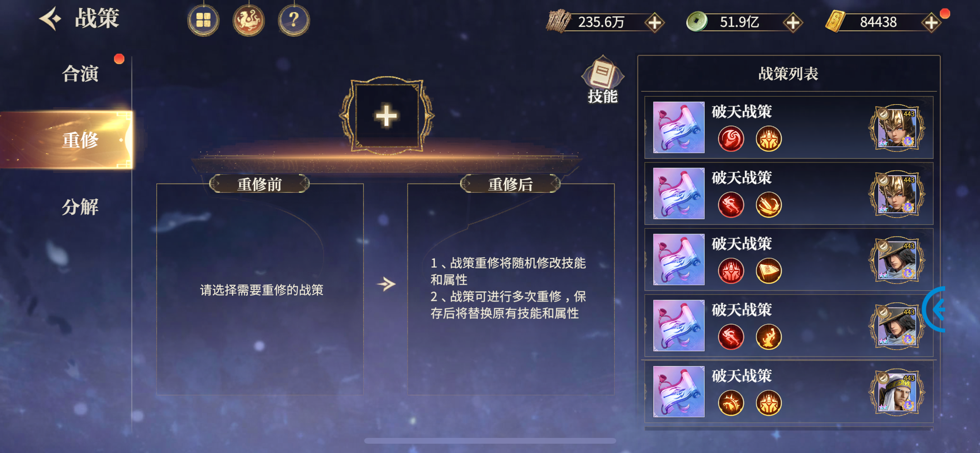Switch to the 分解 tab
The width and height of the screenshot is (980, 453).
(81, 207)
